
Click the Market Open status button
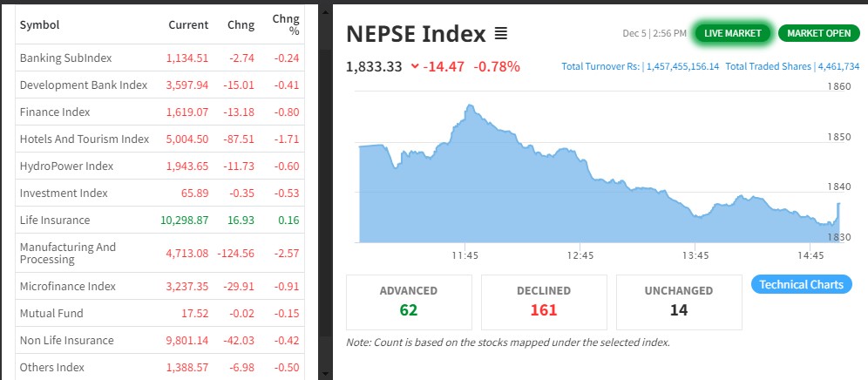tap(818, 34)
